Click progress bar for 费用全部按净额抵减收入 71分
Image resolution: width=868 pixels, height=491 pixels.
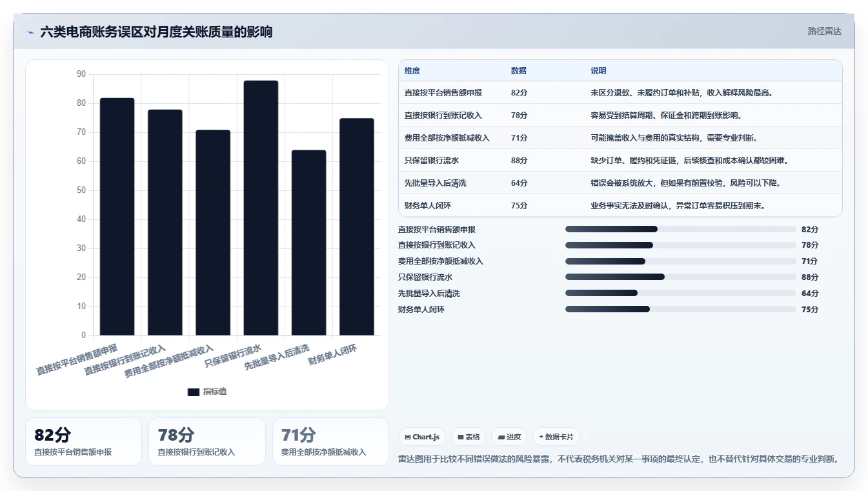(680, 261)
